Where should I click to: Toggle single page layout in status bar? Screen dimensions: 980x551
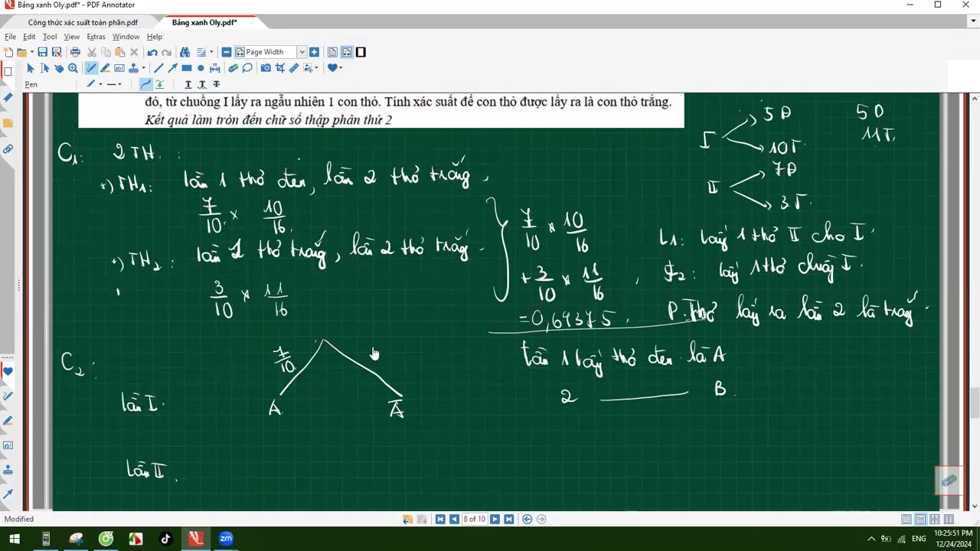tap(907, 519)
